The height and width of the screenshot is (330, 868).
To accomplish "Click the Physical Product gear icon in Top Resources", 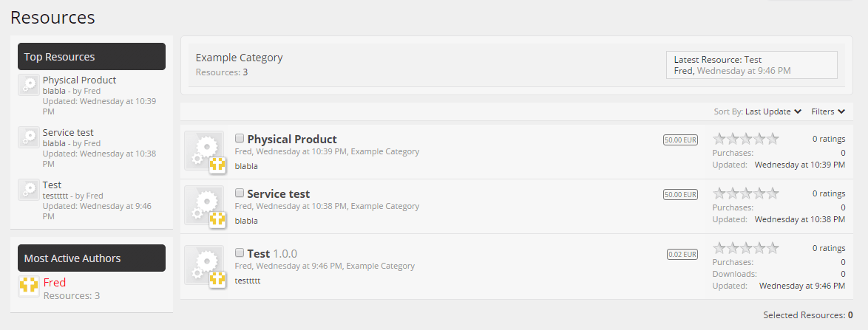I will point(29,85).
